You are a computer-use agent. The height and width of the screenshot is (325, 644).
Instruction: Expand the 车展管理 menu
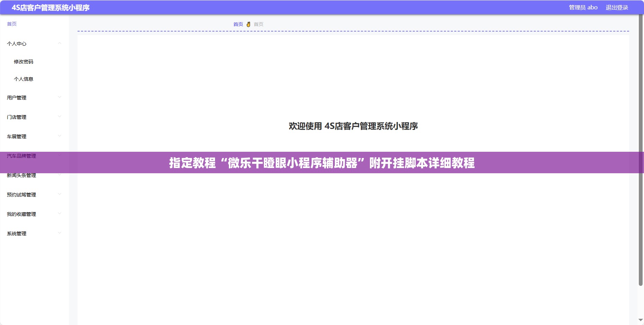click(34, 137)
